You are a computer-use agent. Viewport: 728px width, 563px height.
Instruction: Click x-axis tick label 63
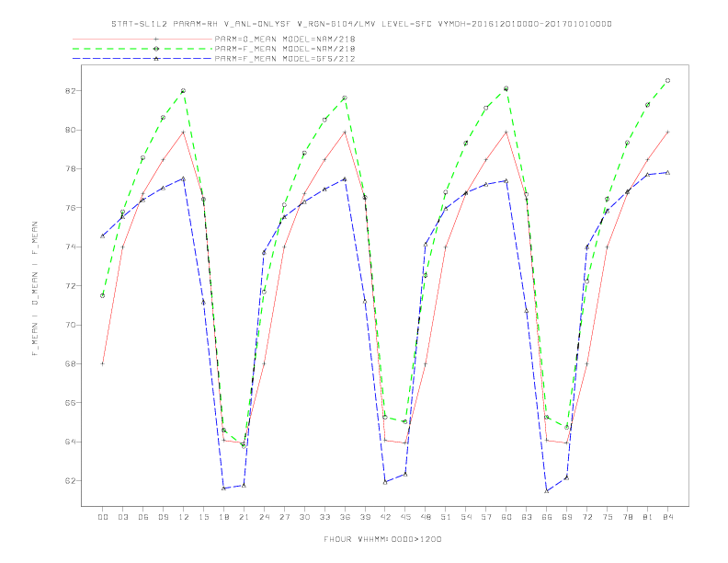527,517
